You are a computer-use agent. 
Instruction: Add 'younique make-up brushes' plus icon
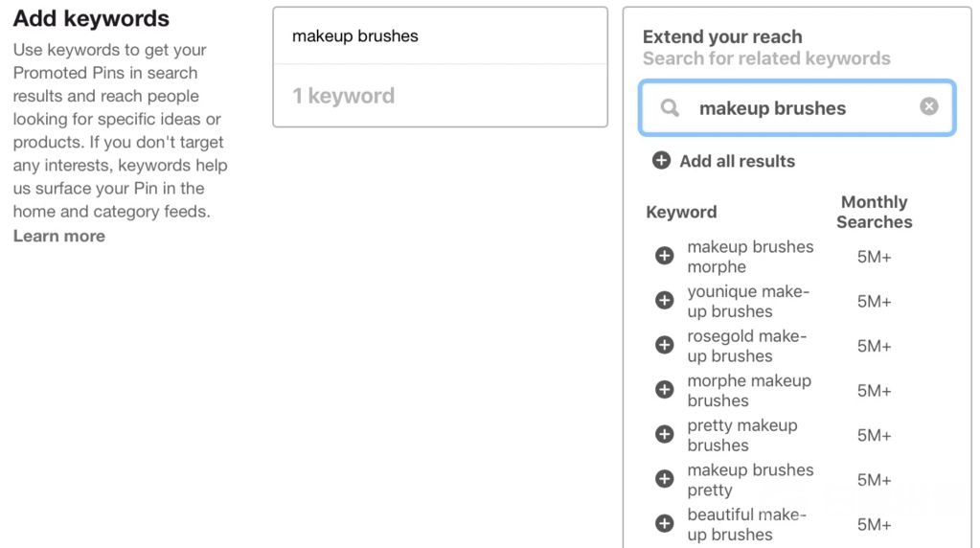[x=664, y=301]
